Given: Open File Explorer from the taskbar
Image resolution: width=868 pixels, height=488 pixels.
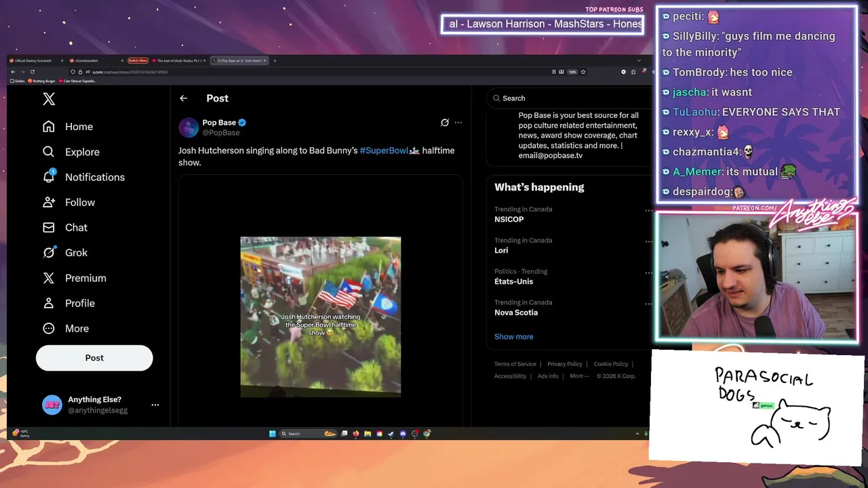Looking at the screenshot, I should tap(368, 434).
